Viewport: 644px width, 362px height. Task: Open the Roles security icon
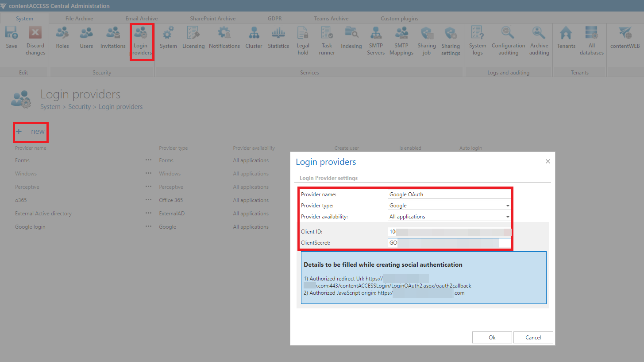pyautogui.click(x=62, y=38)
